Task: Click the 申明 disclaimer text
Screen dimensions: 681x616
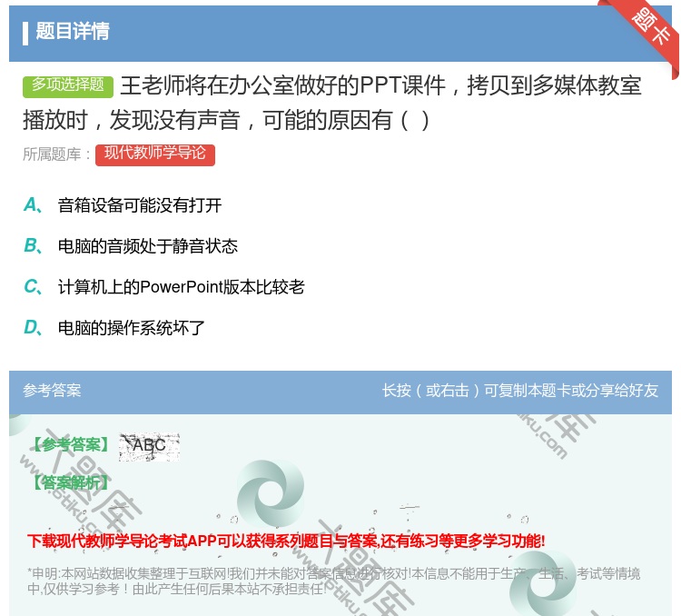Action: coord(333,581)
